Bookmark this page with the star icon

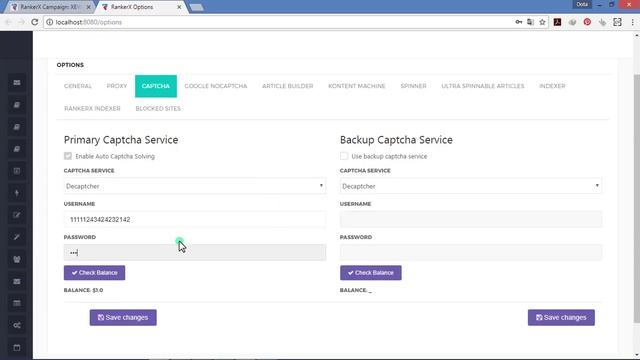[x=542, y=22]
